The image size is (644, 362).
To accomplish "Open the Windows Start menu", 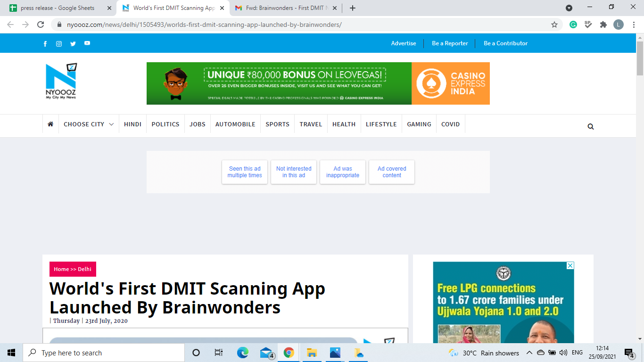I will tap(11, 353).
